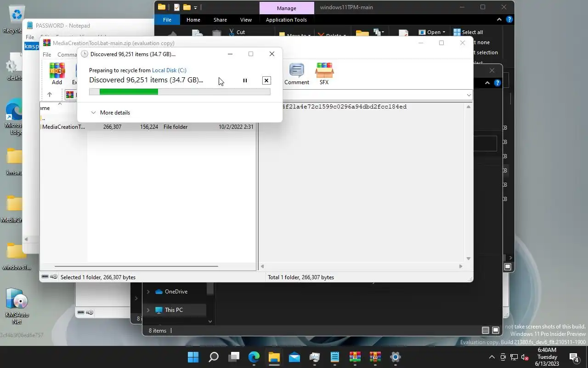Screen dimensions: 588x368
Task: Click the comment pane scroll-right arrow
Action: (x=461, y=266)
